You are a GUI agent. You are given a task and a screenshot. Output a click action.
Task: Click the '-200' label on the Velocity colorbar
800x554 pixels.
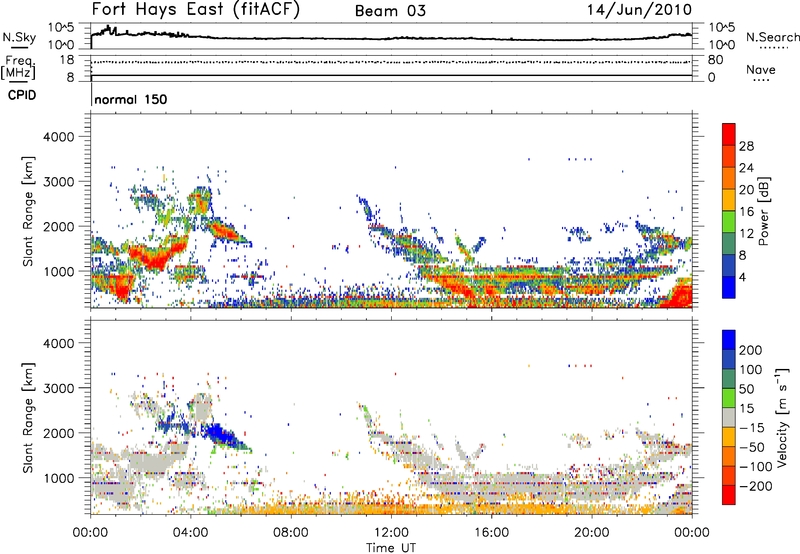(x=756, y=486)
